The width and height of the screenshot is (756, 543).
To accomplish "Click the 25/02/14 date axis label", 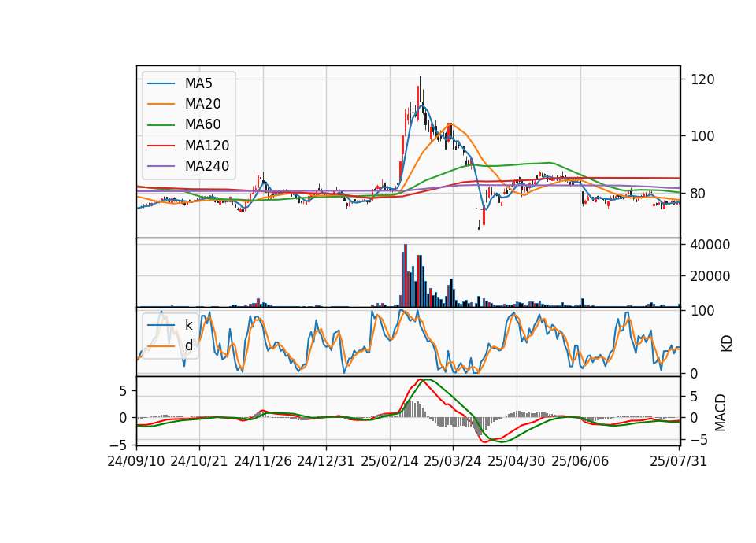I will pos(390,461).
